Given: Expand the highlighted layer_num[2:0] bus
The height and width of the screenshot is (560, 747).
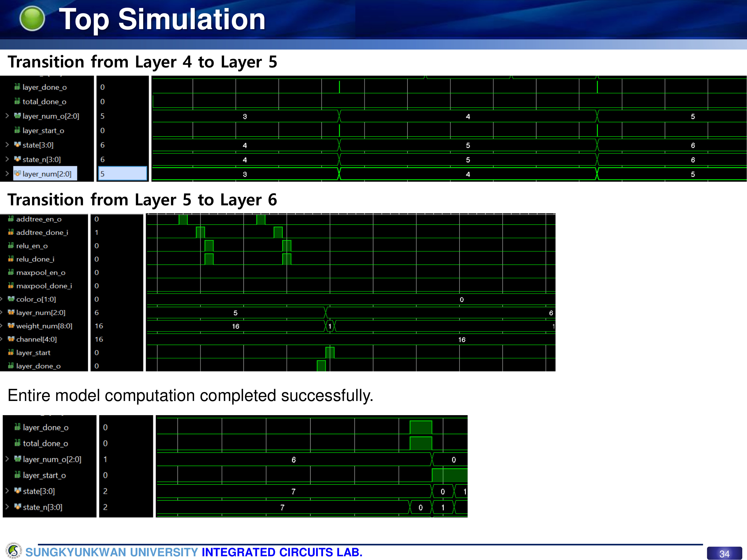Looking at the screenshot, I should pos(7,173).
